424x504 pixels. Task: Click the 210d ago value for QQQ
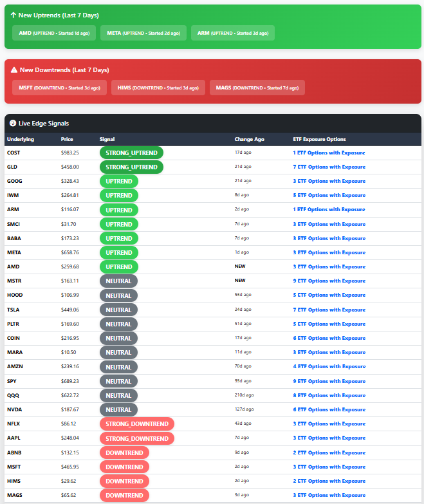[244, 395]
